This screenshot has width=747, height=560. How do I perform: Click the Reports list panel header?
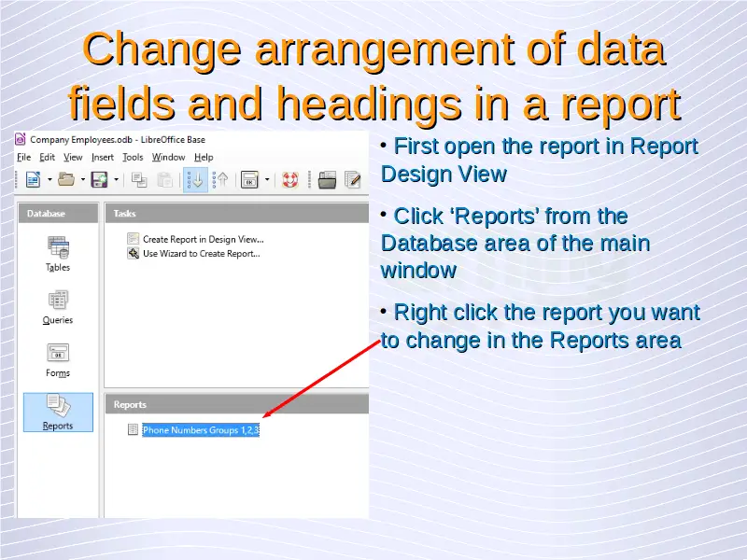[237, 404]
